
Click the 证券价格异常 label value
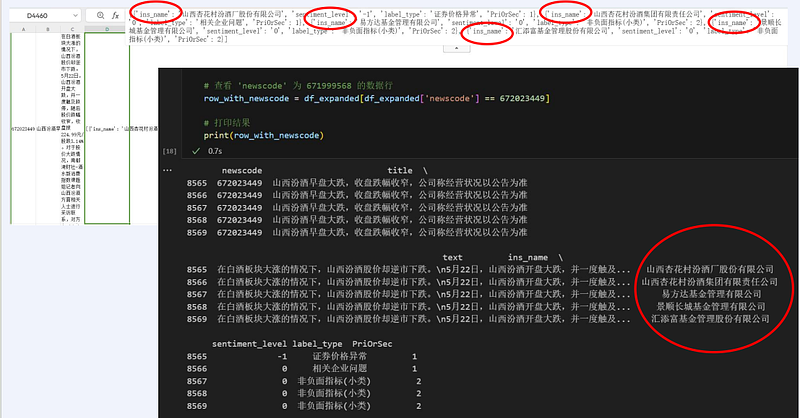point(339,356)
